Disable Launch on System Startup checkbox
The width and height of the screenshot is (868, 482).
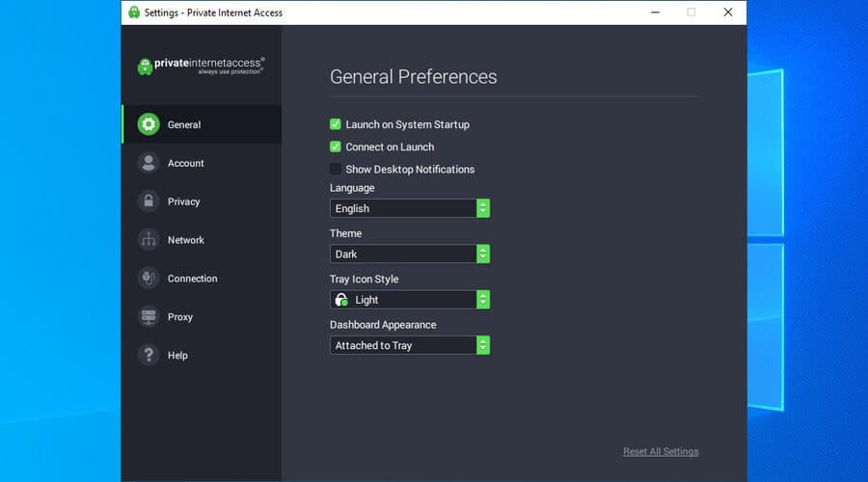click(x=335, y=124)
